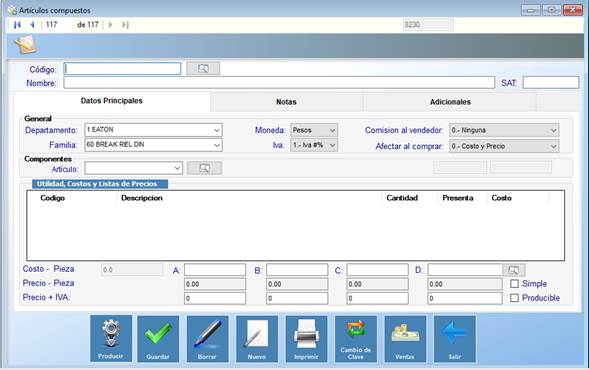Go to next record arrow
589x370 pixels.
(x=110, y=25)
